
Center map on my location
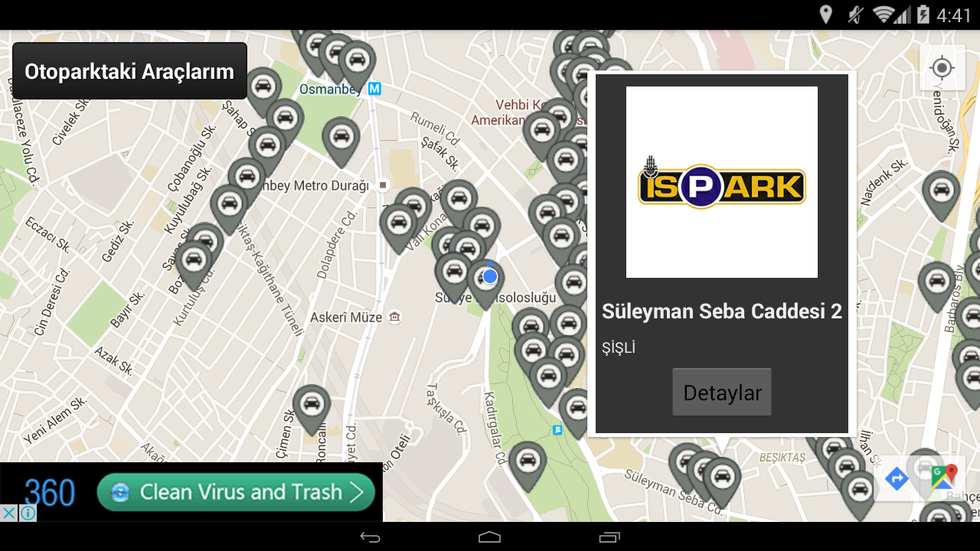tap(942, 68)
